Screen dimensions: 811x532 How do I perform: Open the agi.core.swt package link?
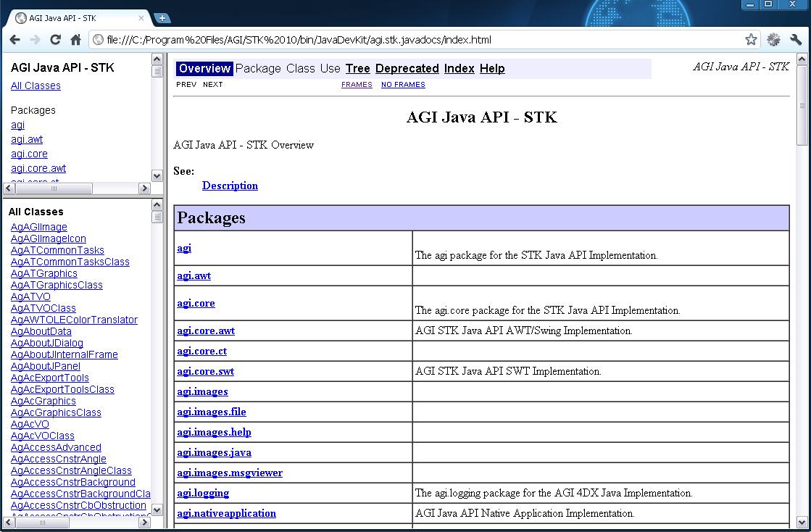click(x=205, y=371)
